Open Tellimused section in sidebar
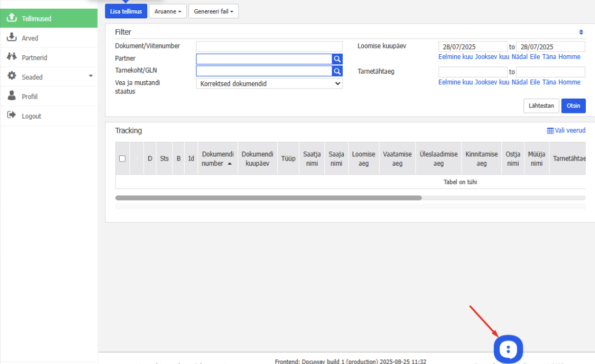 point(49,18)
